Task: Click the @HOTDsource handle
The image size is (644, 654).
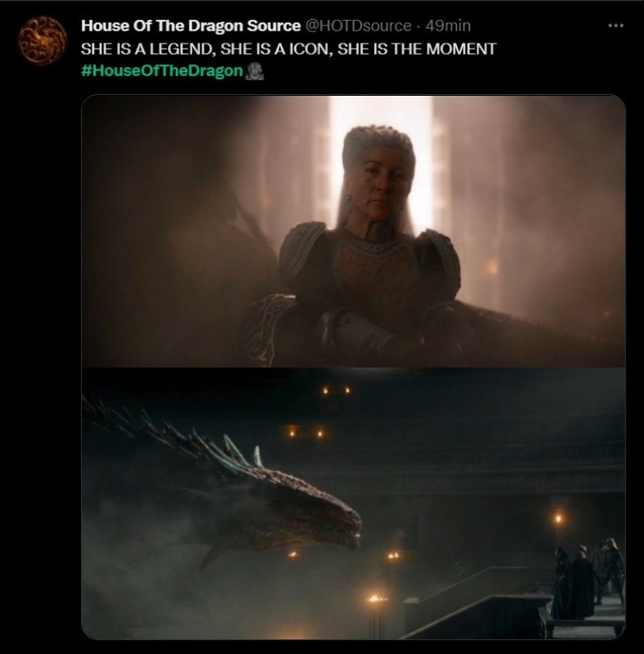Action: point(358,26)
